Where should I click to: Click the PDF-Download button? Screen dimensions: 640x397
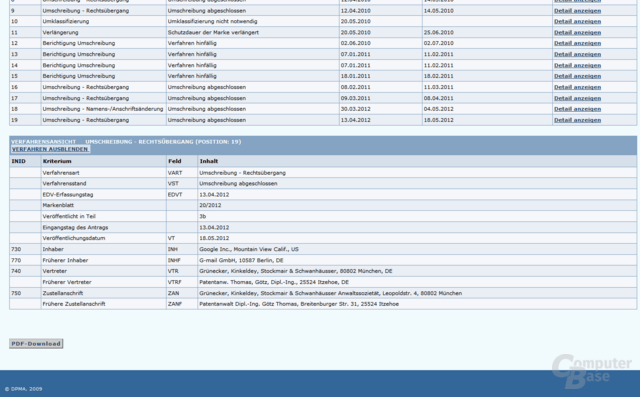(36, 344)
